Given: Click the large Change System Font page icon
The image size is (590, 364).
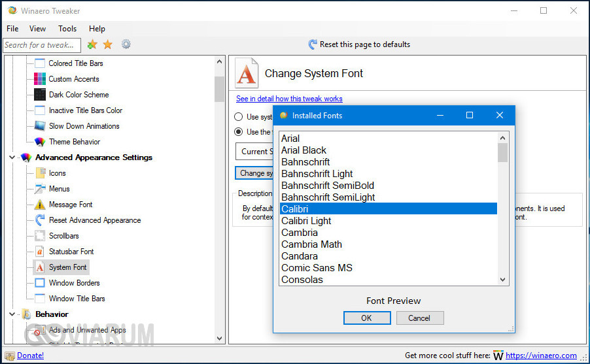Looking at the screenshot, I should coord(247,73).
